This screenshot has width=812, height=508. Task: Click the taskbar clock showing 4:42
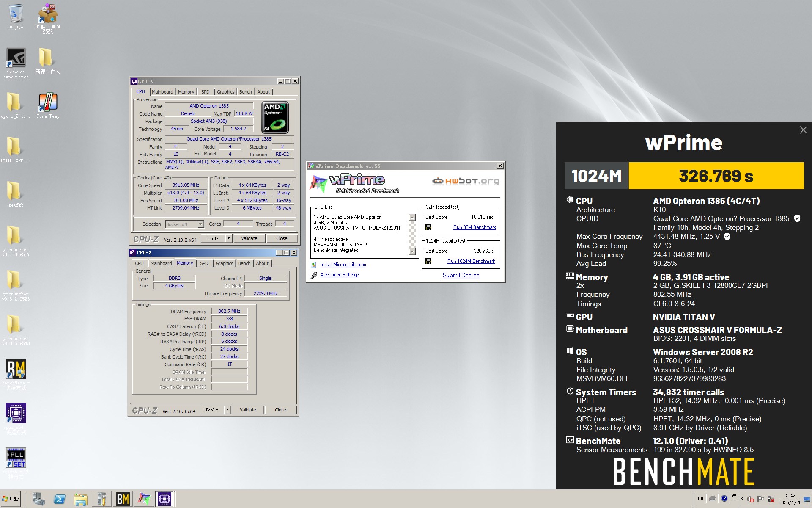tap(790, 499)
